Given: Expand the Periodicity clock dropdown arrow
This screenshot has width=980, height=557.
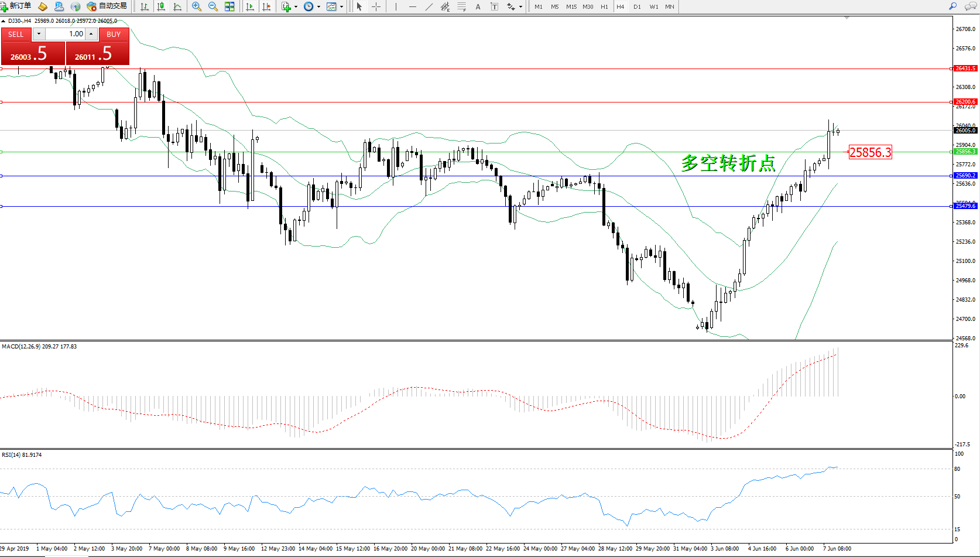Looking at the screenshot, I should click(318, 7).
